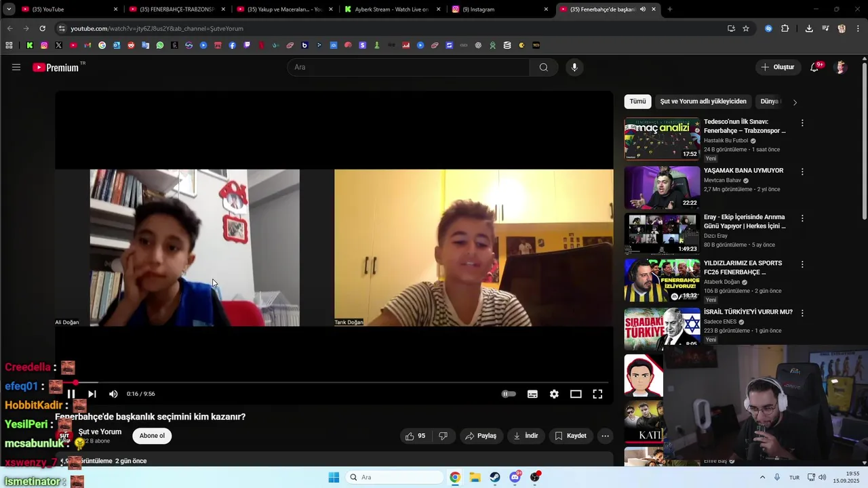Open Chrome three-dot menu
The image size is (868, 488).
point(858,28)
